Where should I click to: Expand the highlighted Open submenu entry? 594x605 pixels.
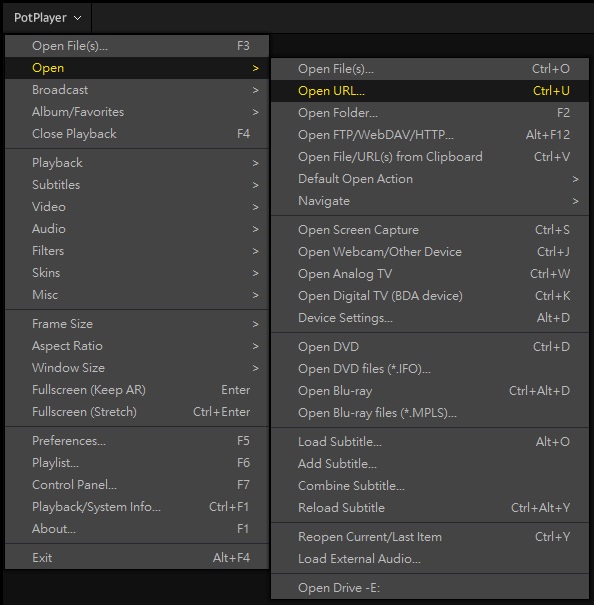pyautogui.click(x=137, y=68)
